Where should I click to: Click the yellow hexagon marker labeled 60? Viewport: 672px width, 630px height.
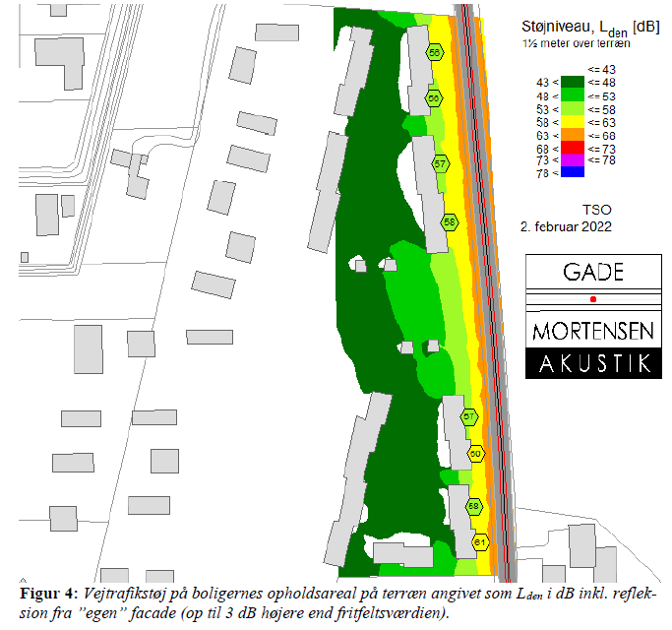(x=476, y=454)
